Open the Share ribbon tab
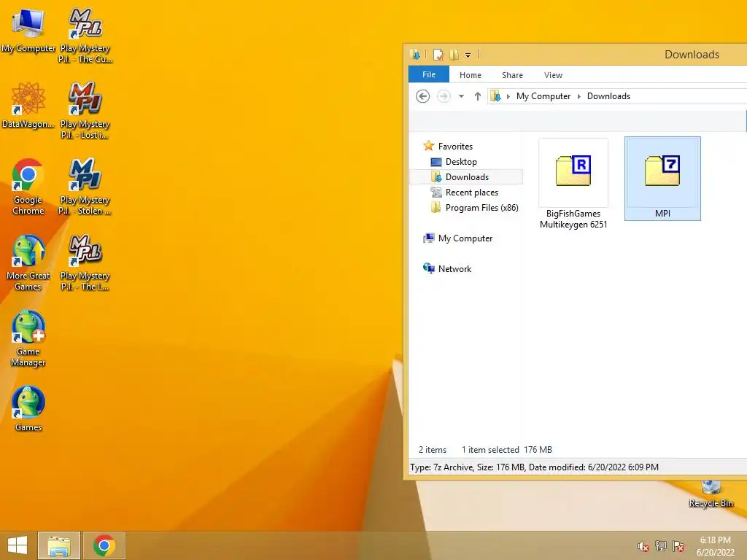Viewport: 747px width, 560px height. (x=512, y=75)
